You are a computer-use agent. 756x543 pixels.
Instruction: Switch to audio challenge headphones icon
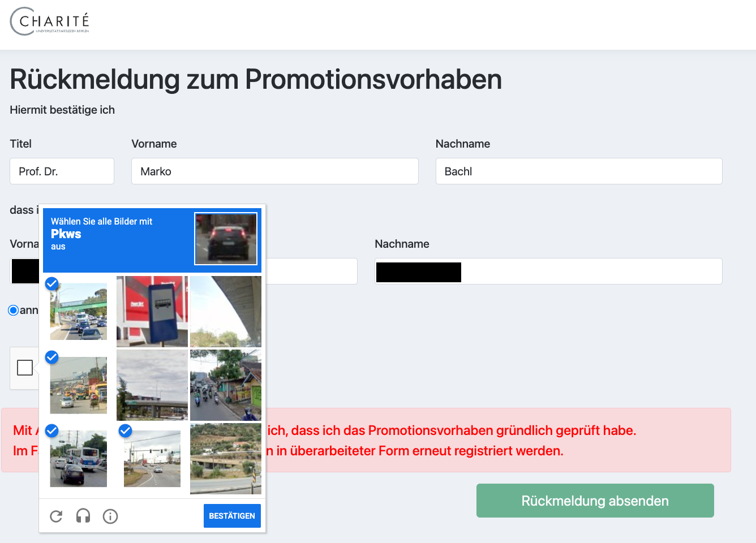[83, 516]
